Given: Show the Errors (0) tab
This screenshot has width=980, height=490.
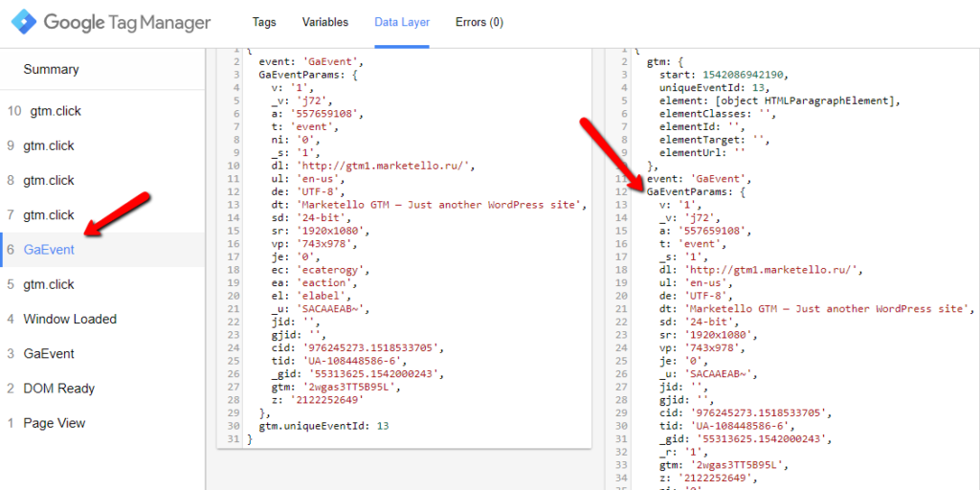Looking at the screenshot, I should click(479, 22).
